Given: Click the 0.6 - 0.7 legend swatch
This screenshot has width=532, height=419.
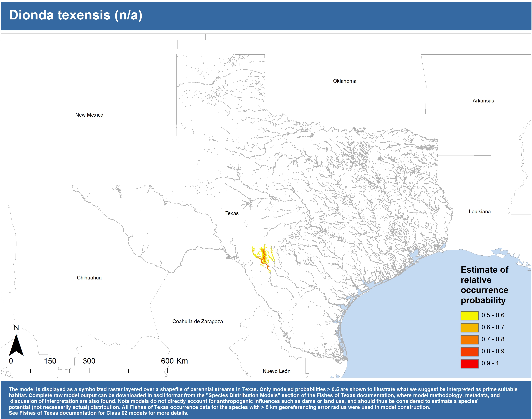Looking at the screenshot, I should [469, 327].
